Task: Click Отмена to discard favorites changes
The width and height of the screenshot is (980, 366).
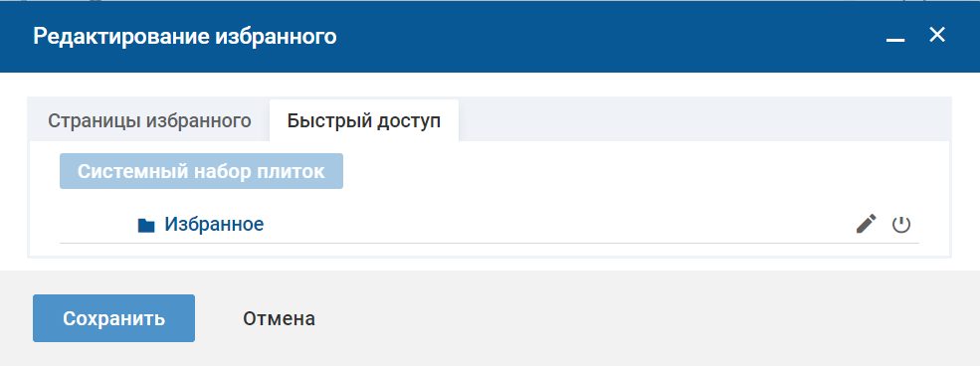Action: pyautogui.click(x=279, y=319)
